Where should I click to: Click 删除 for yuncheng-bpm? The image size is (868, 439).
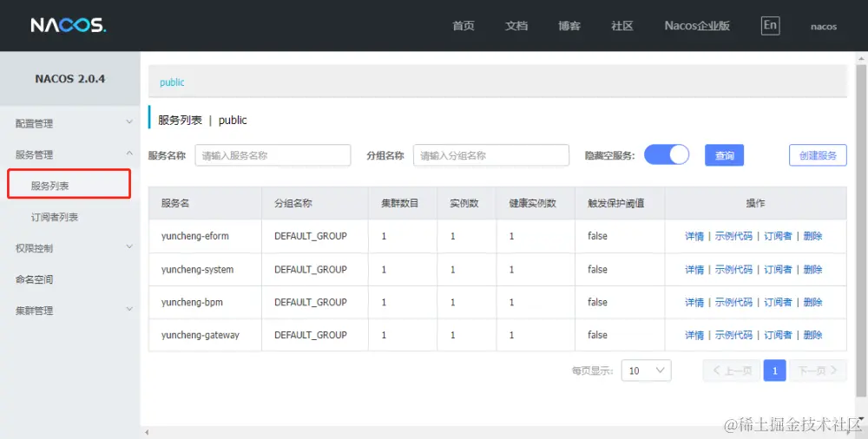click(x=812, y=302)
